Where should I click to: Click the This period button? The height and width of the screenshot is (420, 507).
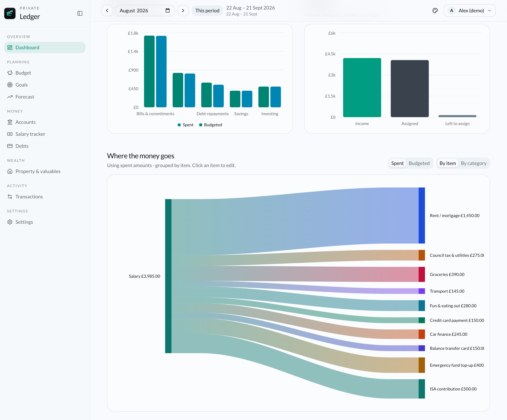[207, 11]
